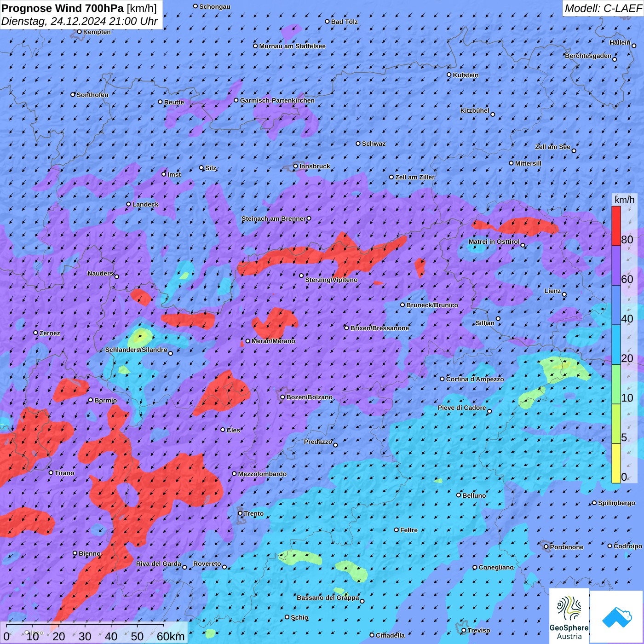Click the Zell am See marker
The height and width of the screenshot is (644, 644).
click(574, 151)
